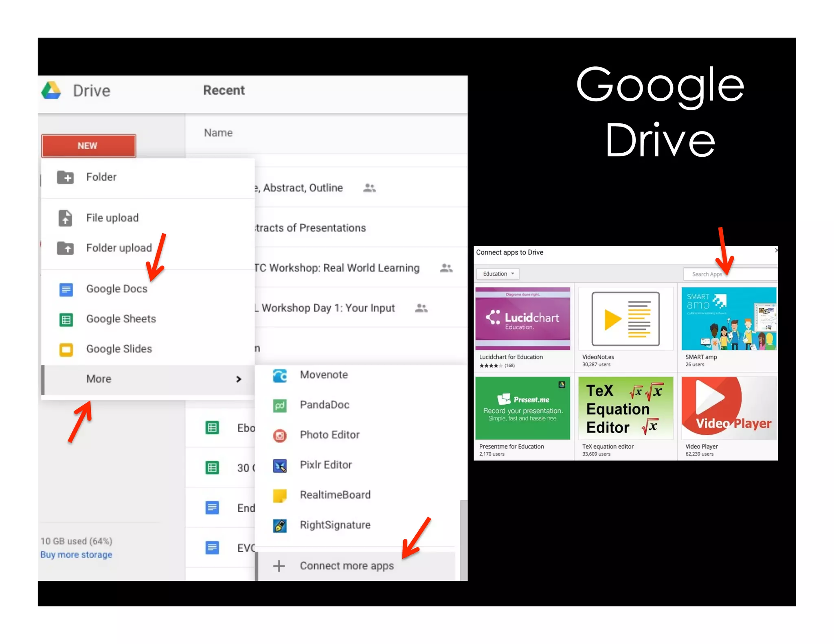Select the Folder upload menu entry
Image resolution: width=834 pixels, height=644 pixels.
coord(119,248)
